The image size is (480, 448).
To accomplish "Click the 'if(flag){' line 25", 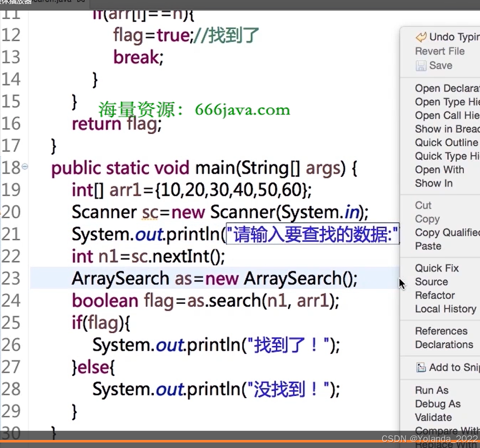I will [101, 323].
